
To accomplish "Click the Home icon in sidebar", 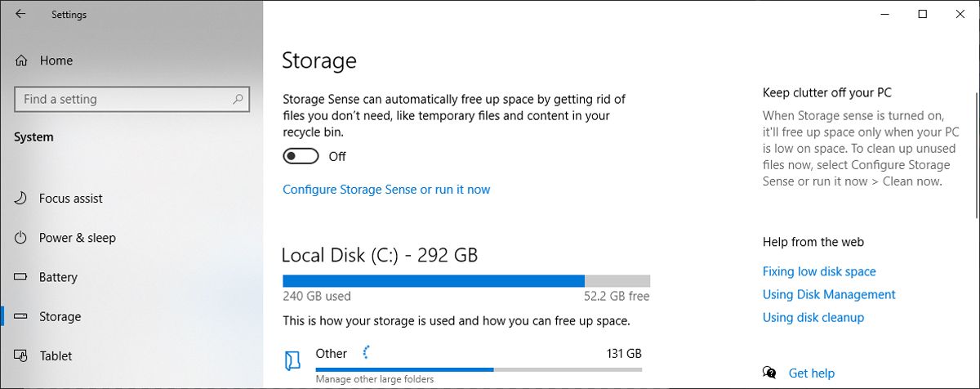I will coord(21,60).
